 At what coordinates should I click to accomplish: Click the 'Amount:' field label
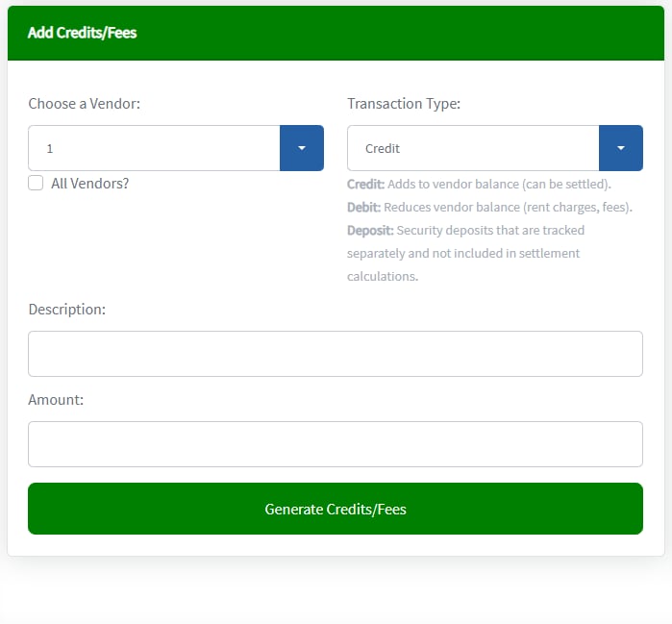[56, 399]
